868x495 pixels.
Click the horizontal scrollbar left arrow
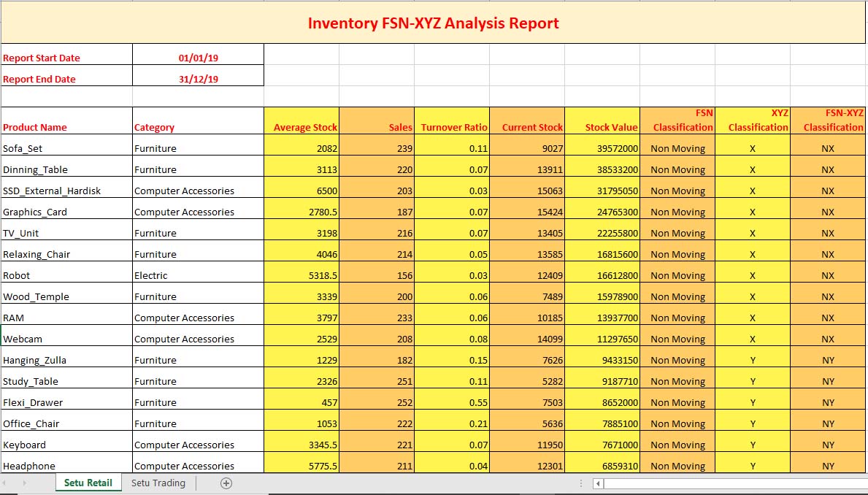[598, 483]
